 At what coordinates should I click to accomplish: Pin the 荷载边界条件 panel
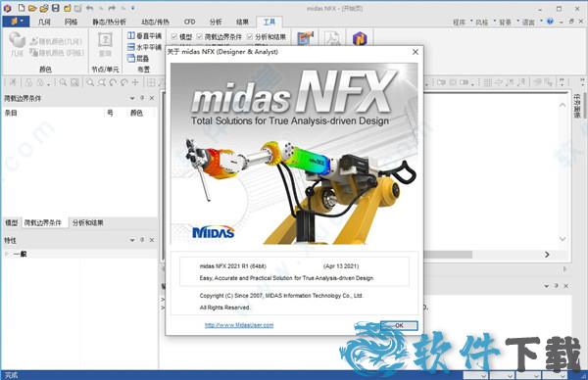tap(142, 98)
